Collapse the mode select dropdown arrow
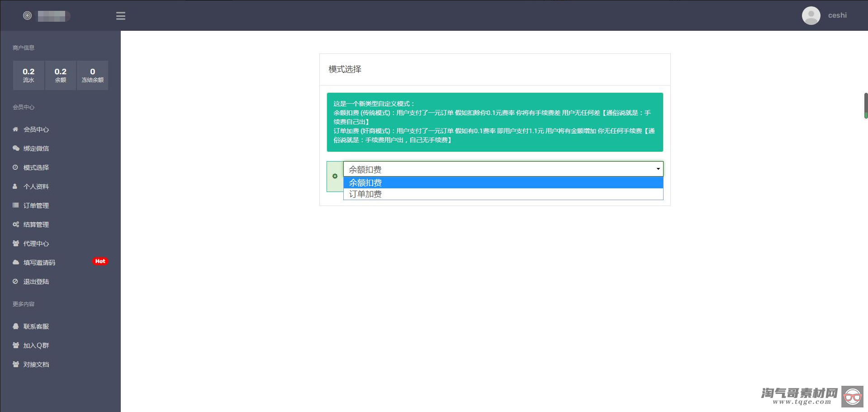 tap(658, 169)
